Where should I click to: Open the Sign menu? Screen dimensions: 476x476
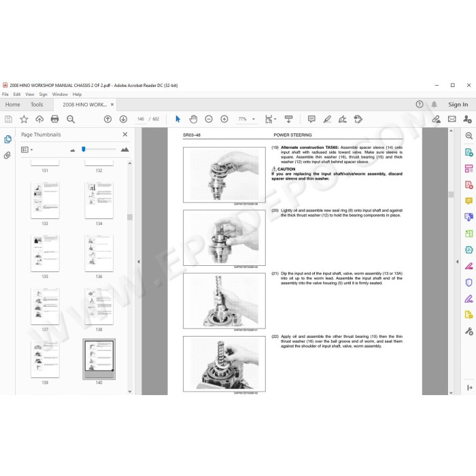[x=43, y=95]
